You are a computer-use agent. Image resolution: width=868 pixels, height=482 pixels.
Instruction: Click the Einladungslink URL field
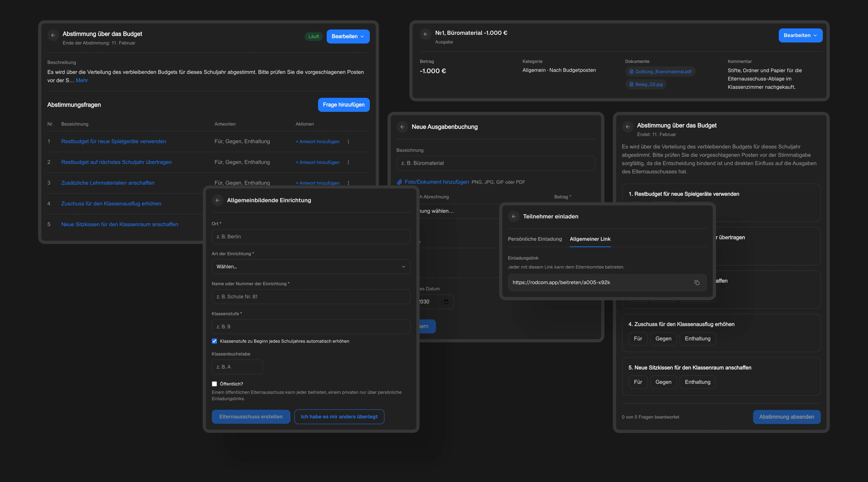point(607,283)
